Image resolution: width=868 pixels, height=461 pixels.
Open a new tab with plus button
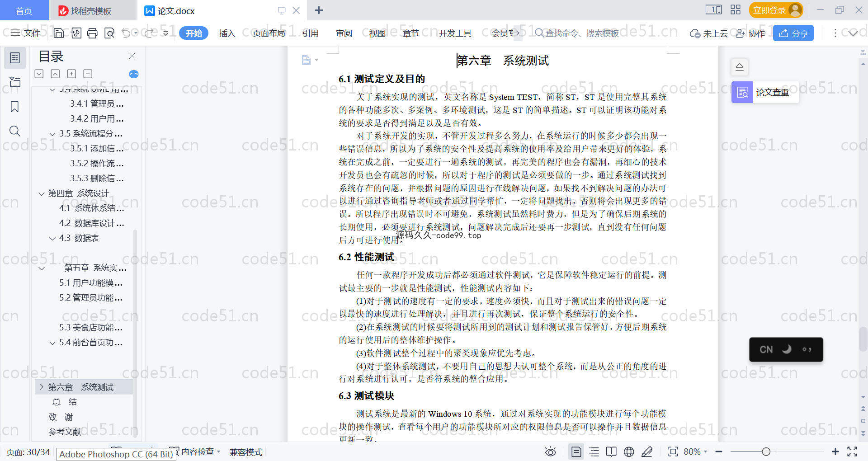[x=319, y=10]
